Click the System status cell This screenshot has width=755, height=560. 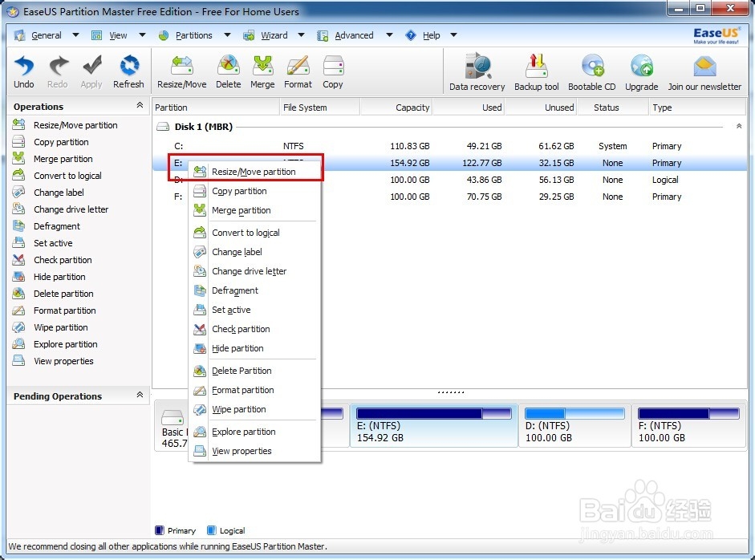tap(612, 146)
